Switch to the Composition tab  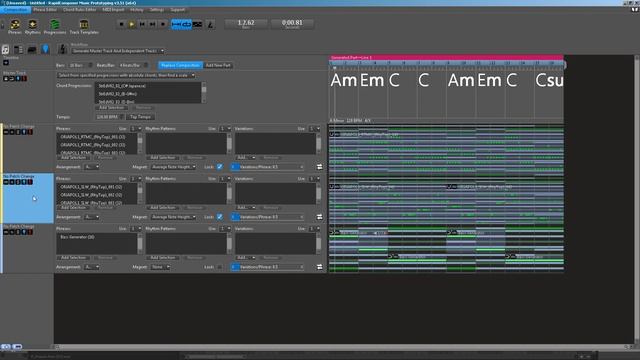(16, 10)
